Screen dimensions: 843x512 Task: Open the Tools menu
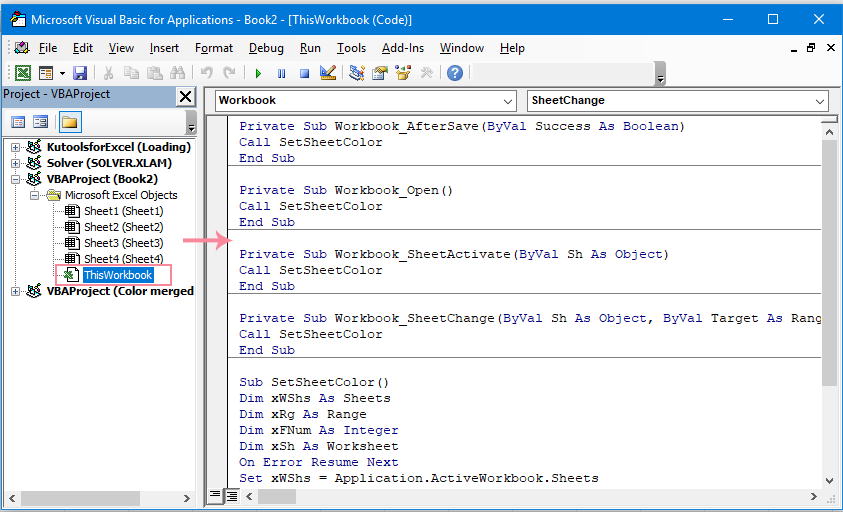351,48
